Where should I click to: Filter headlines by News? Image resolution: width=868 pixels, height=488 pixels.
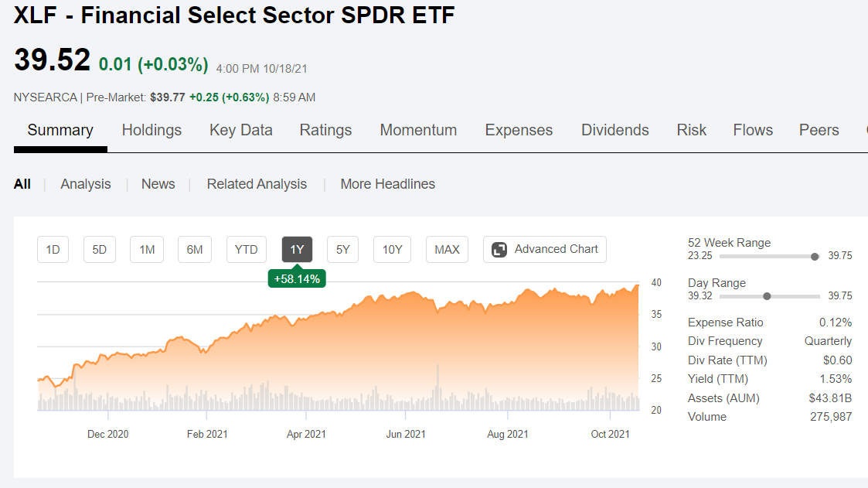click(158, 184)
